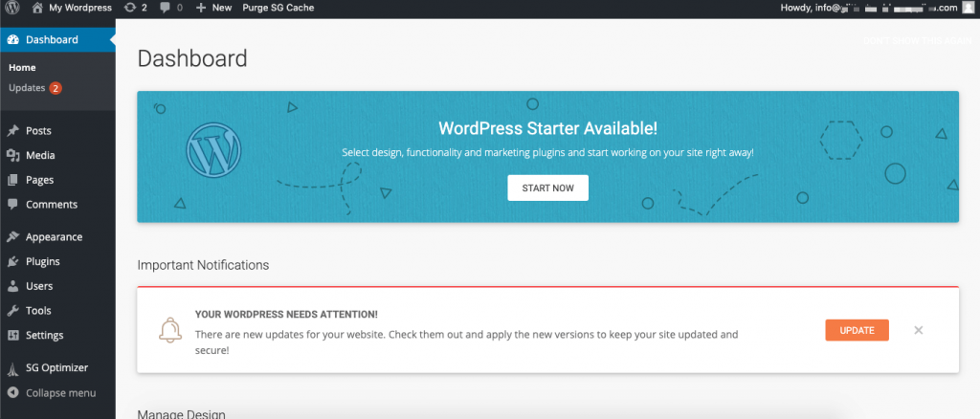Click the comments bubble icon in admin bar
980x419 pixels.
[165, 8]
